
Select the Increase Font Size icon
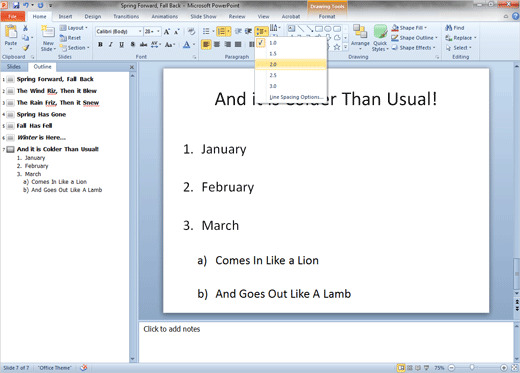click(167, 32)
